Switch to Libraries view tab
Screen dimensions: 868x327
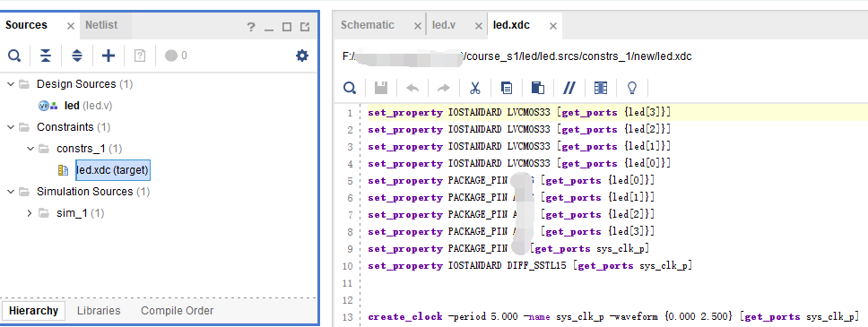tap(99, 310)
